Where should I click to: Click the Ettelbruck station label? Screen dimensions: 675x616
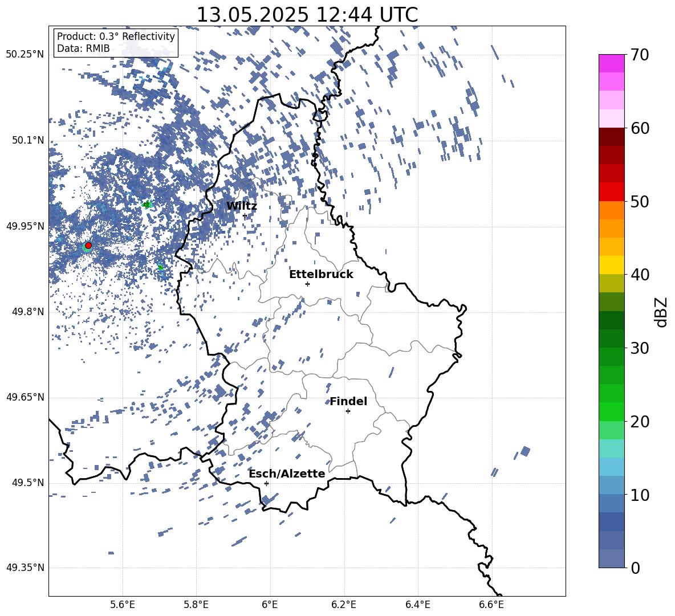pyautogui.click(x=321, y=275)
